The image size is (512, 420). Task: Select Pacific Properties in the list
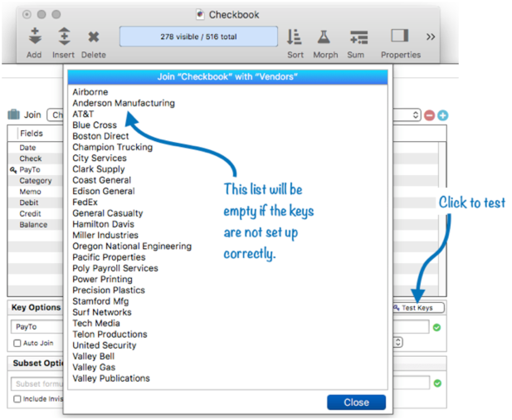tap(109, 257)
